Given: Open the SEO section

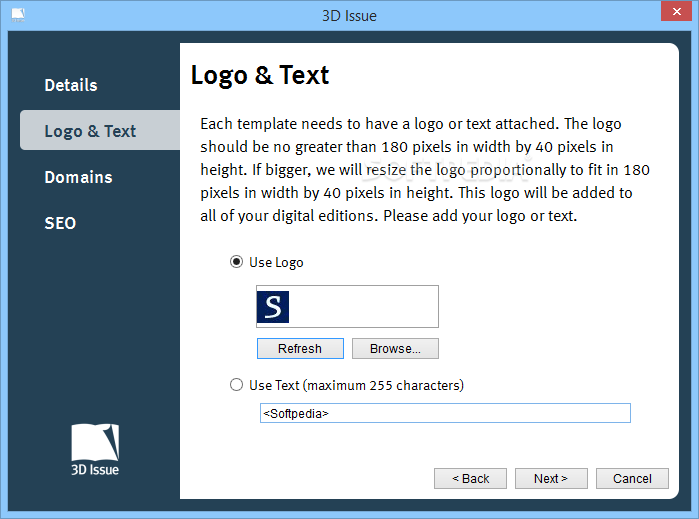Looking at the screenshot, I should pyautogui.click(x=60, y=223).
